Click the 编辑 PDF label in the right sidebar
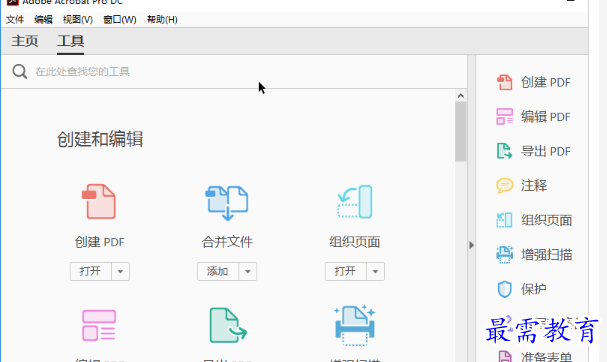607x362 pixels. (546, 117)
